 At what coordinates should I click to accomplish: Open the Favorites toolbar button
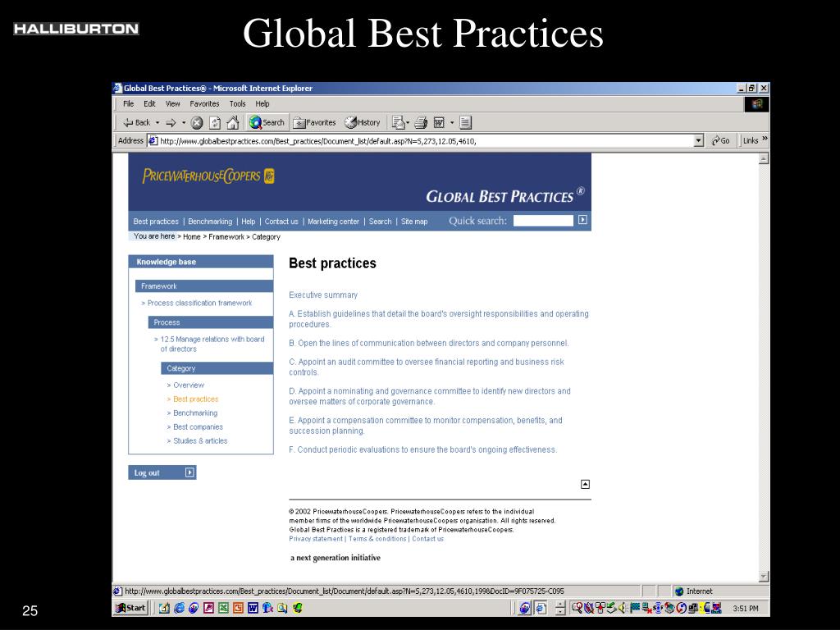pos(314,123)
